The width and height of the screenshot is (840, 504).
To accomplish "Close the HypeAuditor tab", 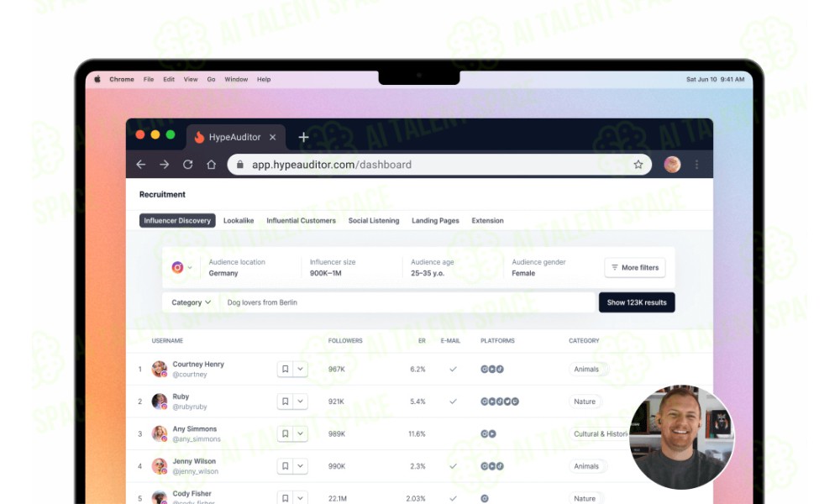I will point(273,137).
